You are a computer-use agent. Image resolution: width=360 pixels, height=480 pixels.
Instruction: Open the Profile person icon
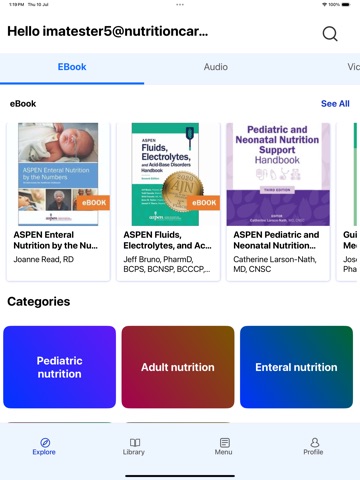[315, 442]
